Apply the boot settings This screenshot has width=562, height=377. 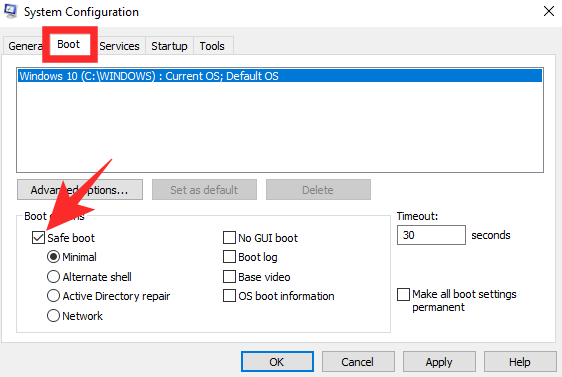tap(439, 362)
